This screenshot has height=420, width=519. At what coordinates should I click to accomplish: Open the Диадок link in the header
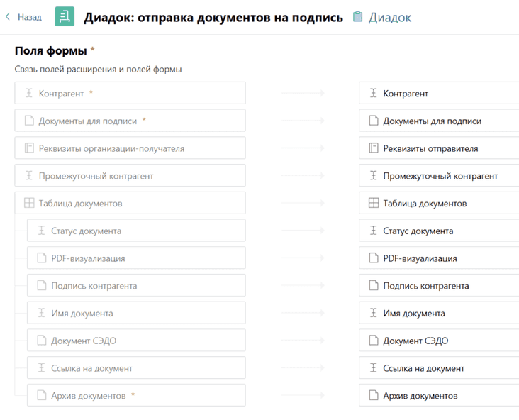[x=389, y=17]
